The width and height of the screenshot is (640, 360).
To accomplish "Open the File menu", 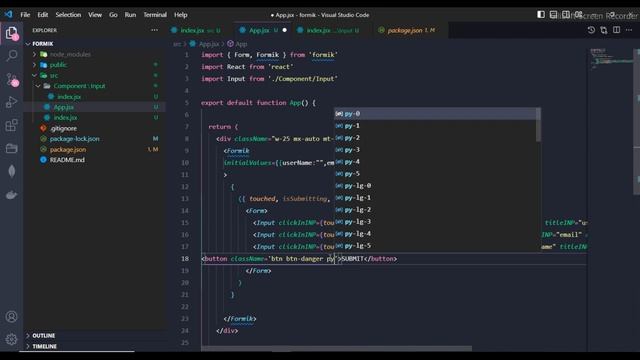I will point(25,15).
